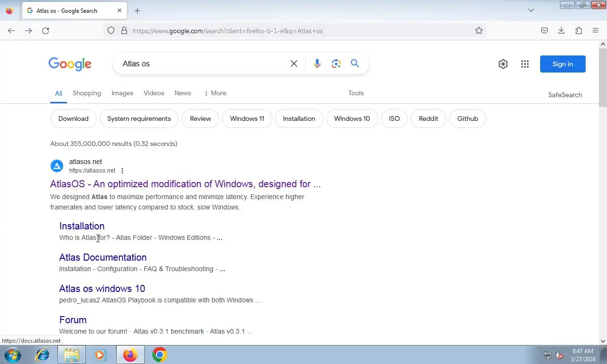
Task: Open the network tray icon
Action: pos(548,355)
